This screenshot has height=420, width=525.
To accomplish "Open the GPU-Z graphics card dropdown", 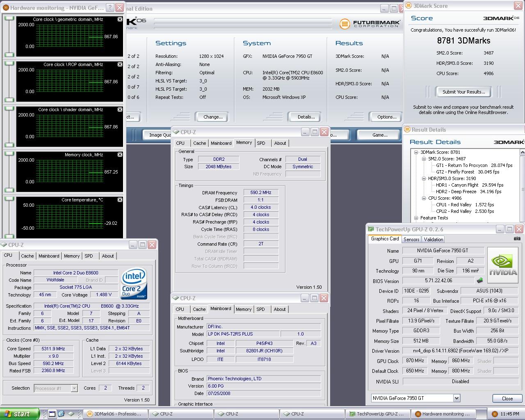I will point(457,398).
